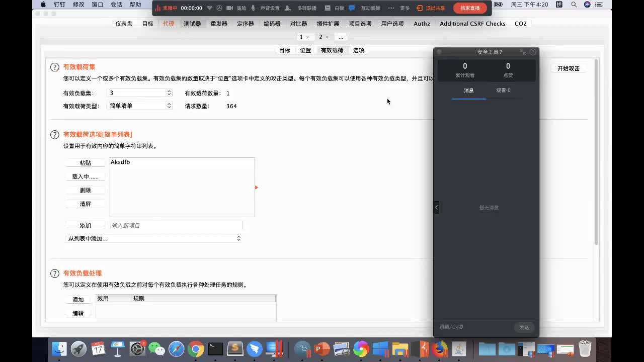This screenshot has height=362, width=644.
Task: Open Sublime Text from the dock
Action: 235,348
